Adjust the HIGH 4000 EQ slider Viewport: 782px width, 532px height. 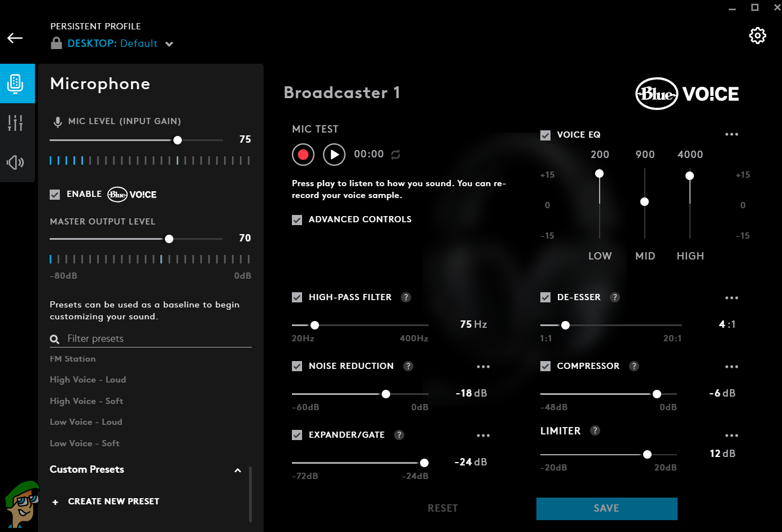point(689,176)
